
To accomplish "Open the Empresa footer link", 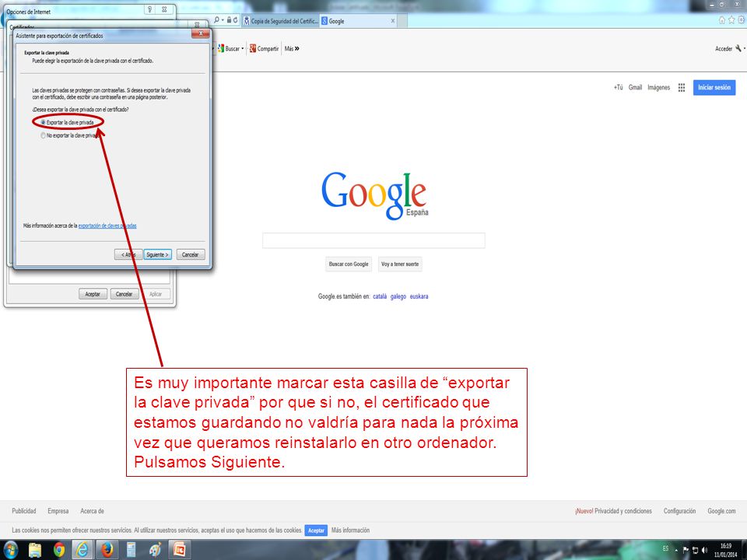I will (58, 511).
